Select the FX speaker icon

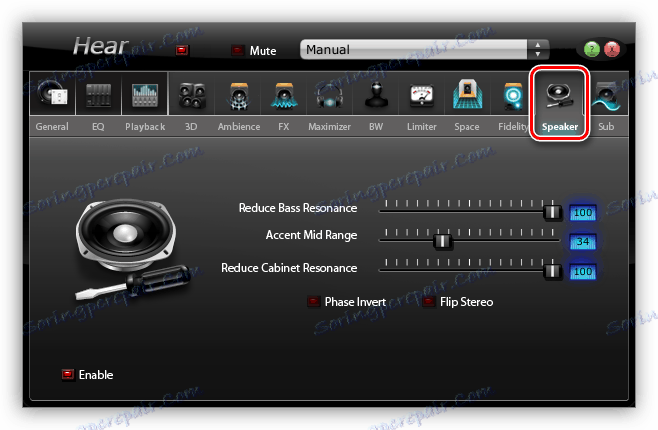(x=284, y=95)
